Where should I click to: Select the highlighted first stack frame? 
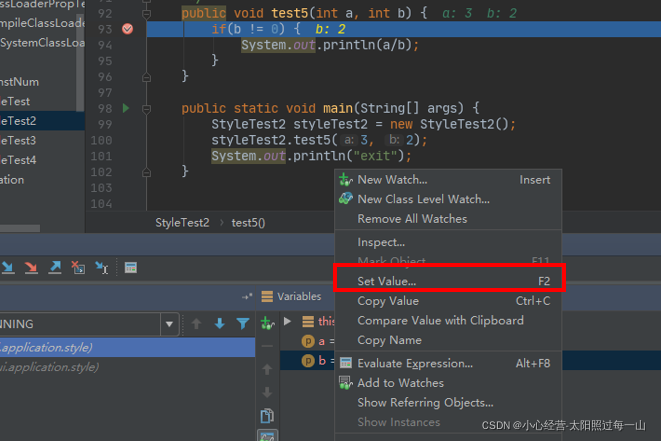click(127, 347)
